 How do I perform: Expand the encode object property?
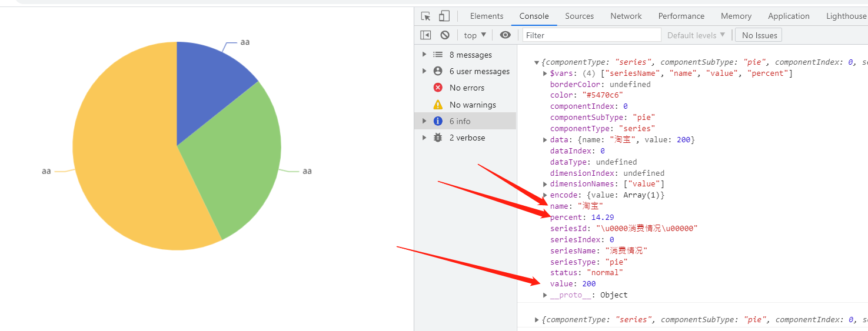pos(545,195)
